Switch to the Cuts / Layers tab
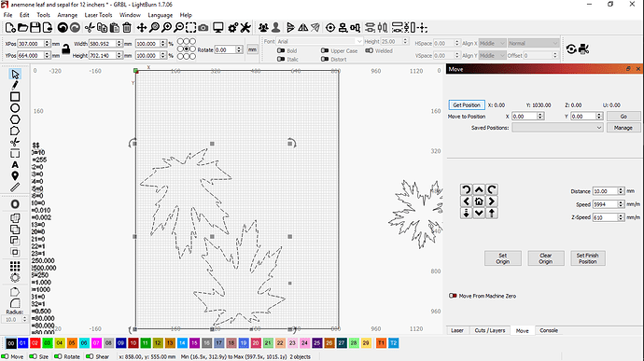This screenshot has height=361, width=644. tap(490, 330)
